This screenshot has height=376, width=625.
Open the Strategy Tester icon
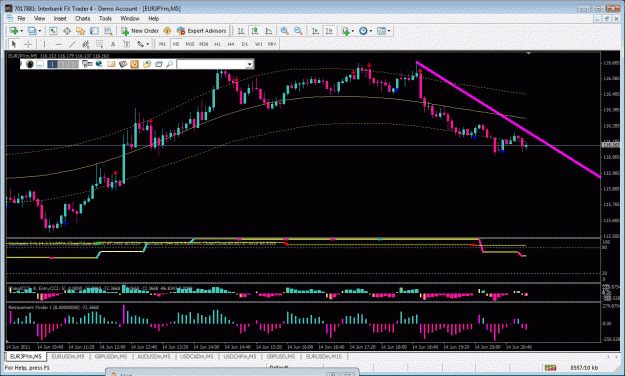[108, 31]
